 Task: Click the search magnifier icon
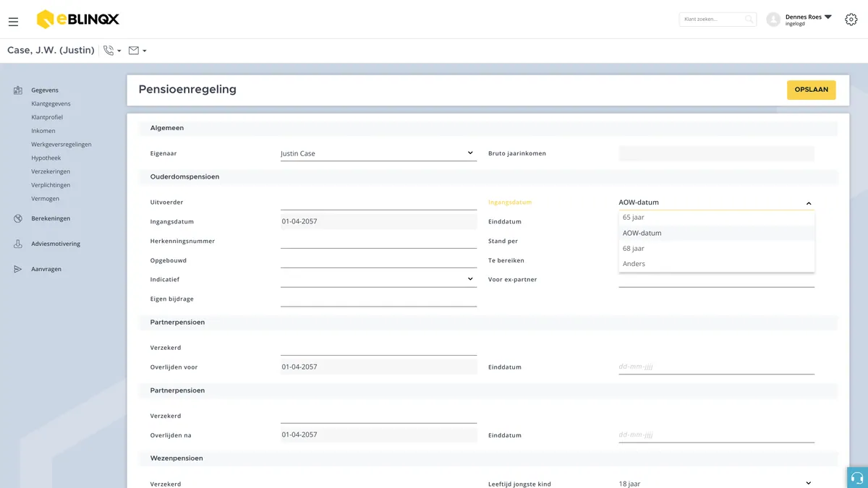pos(749,20)
